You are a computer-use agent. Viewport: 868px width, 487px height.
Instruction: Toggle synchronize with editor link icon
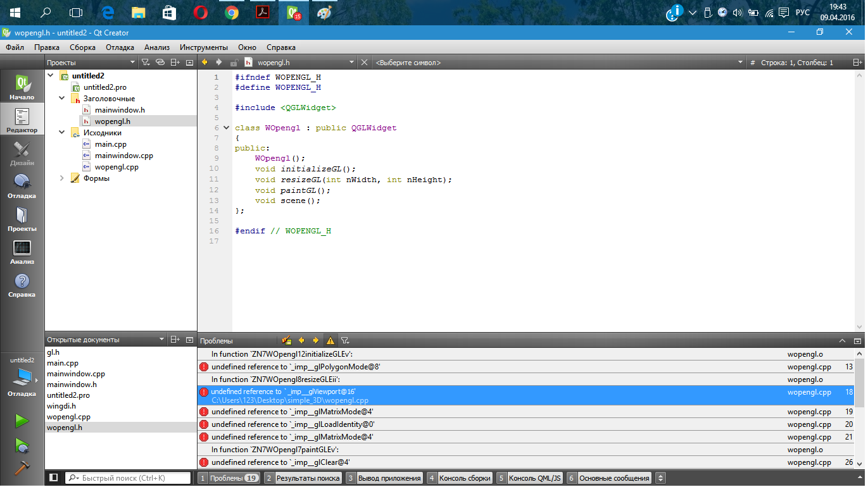tap(161, 63)
